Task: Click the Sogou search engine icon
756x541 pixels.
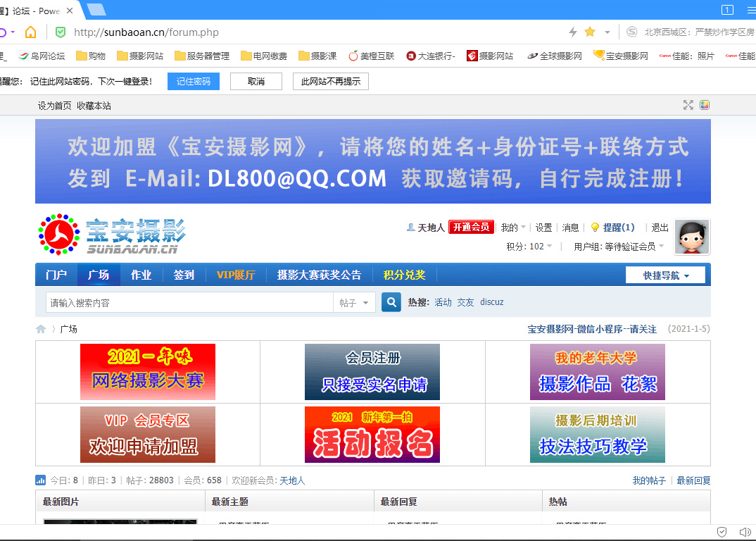Action: click(631, 32)
